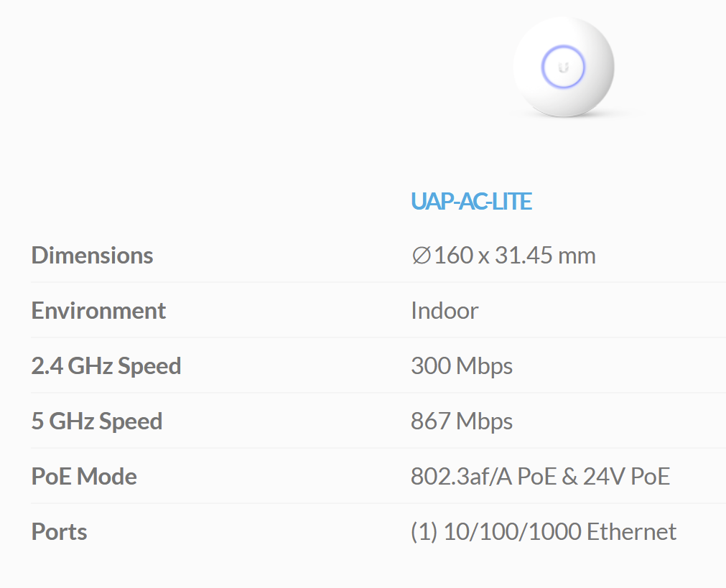The image size is (726, 588).
Task: Click the UAP-AC-LITE access point product image
Action: [x=564, y=67]
